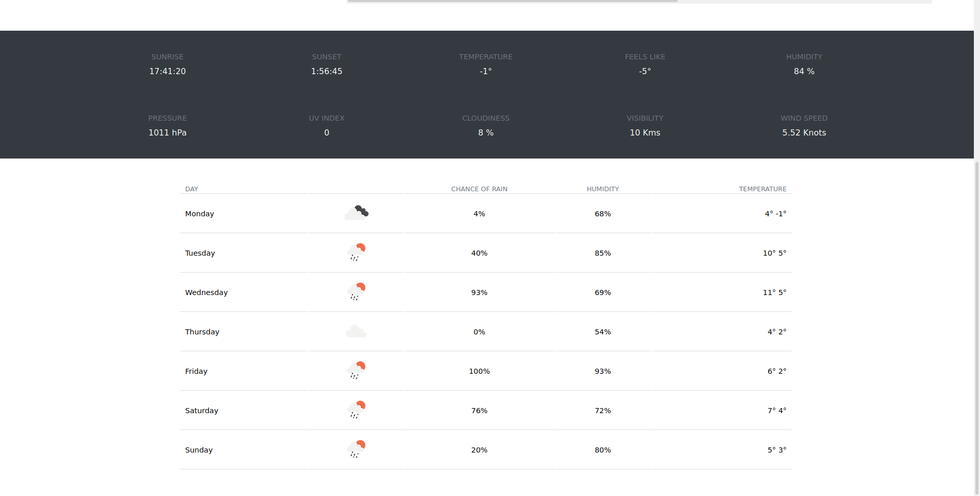Click the Sunday row label
Screen dimensions: 980x496
pyautogui.click(x=199, y=450)
